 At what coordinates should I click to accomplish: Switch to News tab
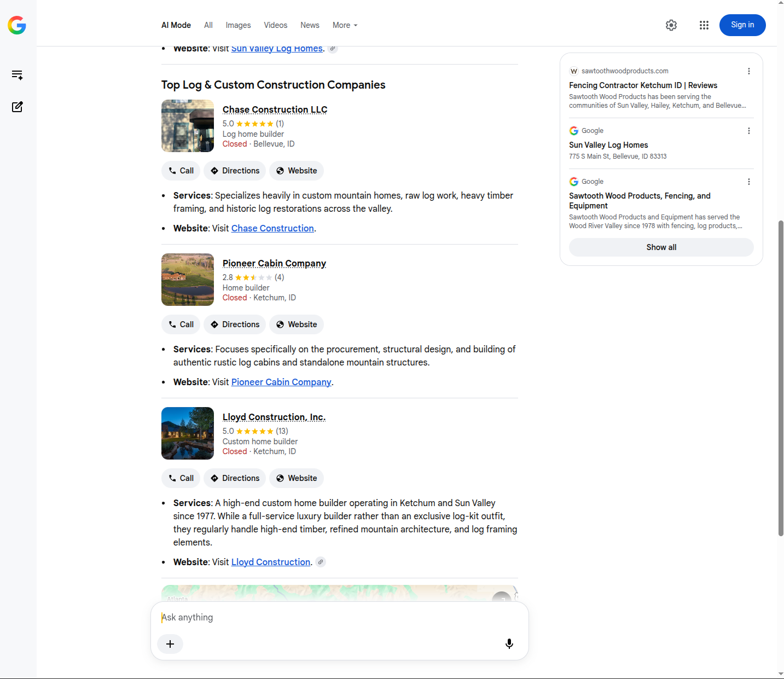(310, 25)
